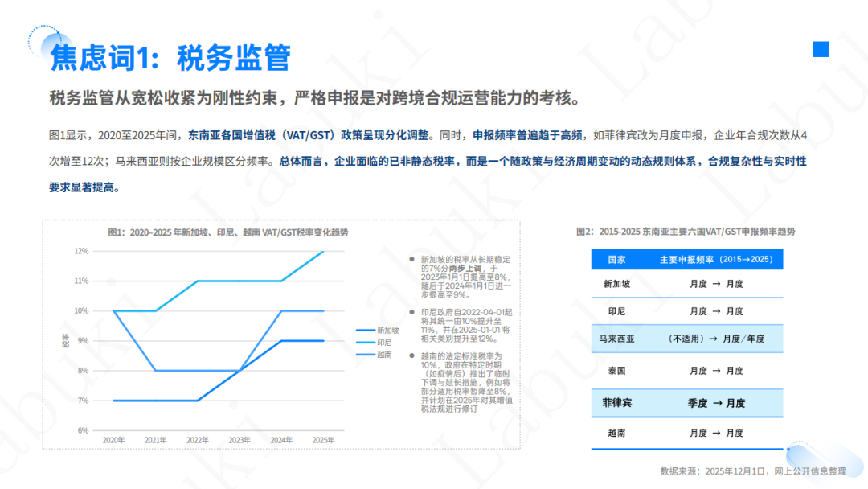Click the 主要申报频率（2015→2025）header cell
The width and height of the screenshot is (868, 489).
[x=716, y=260]
